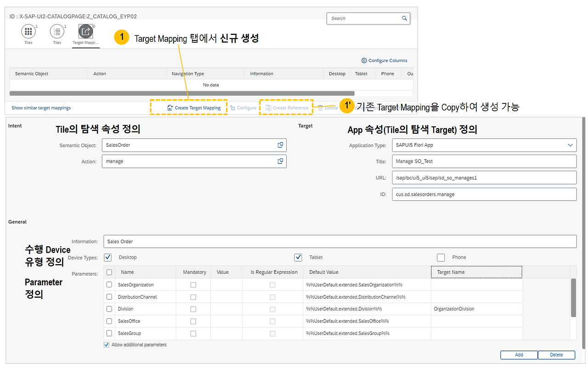Click the Semantic Object field containing SalesOrder
The image size is (588, 368).
194,145
